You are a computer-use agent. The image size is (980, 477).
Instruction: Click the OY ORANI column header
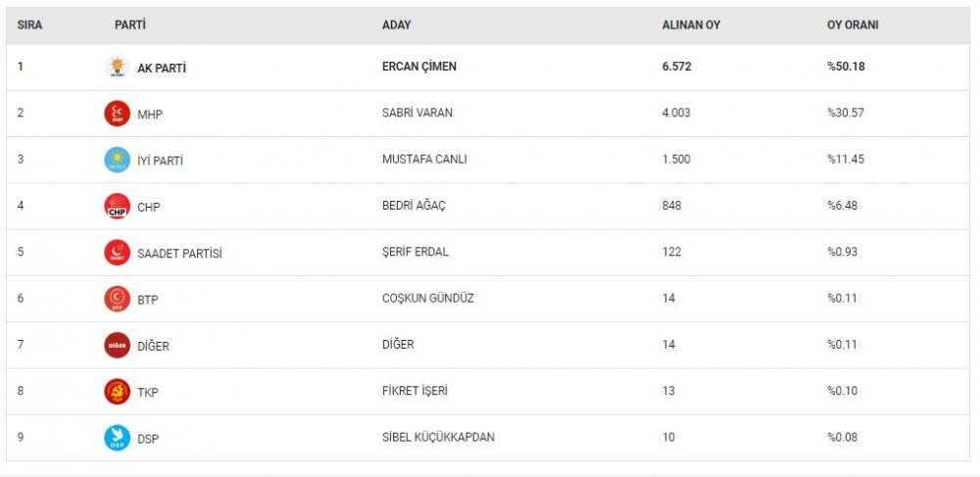(x=853, y=24)
